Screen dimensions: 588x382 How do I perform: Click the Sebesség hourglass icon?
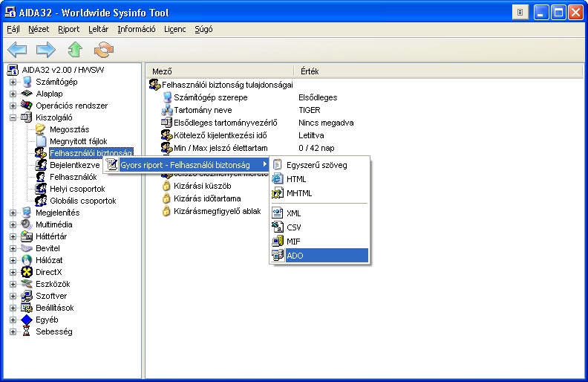(26, 331)
